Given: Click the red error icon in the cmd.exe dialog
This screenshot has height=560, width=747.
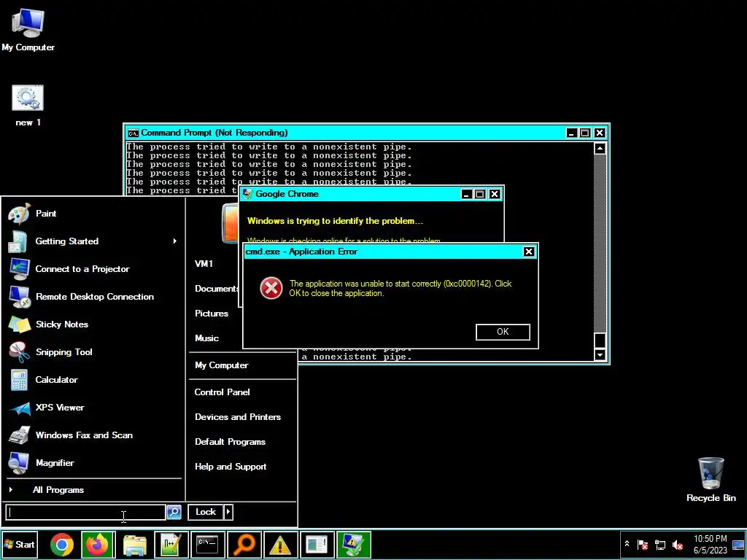Looking at the screenshot, I should coord(271,288).
